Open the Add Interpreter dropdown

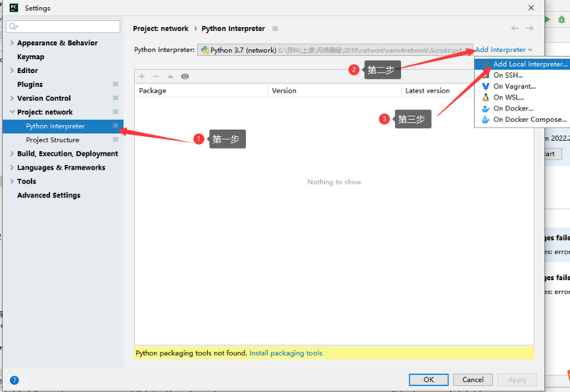pos(504,50)
